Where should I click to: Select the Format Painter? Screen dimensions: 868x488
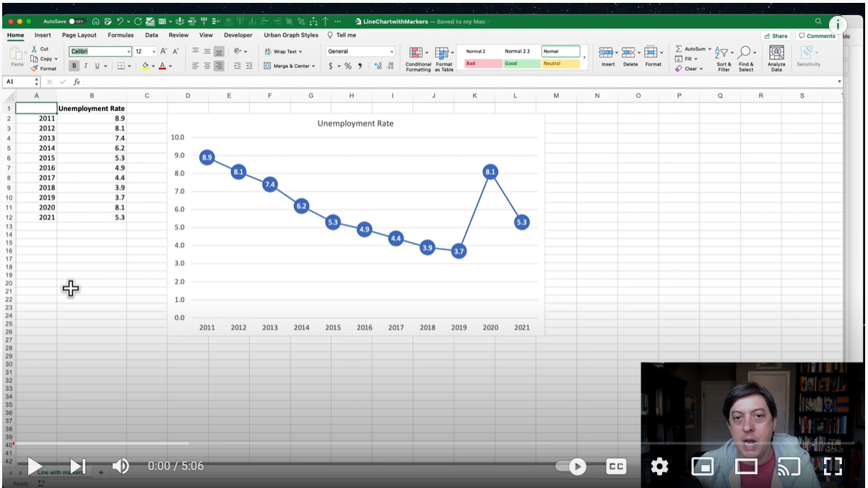pos(34,68)
